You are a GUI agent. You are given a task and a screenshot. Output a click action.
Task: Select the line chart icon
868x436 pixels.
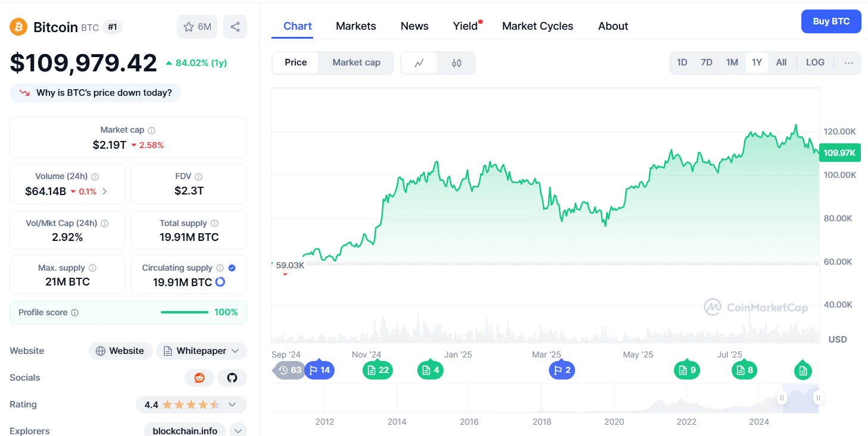pyautogui.click(x=419, y=62)
